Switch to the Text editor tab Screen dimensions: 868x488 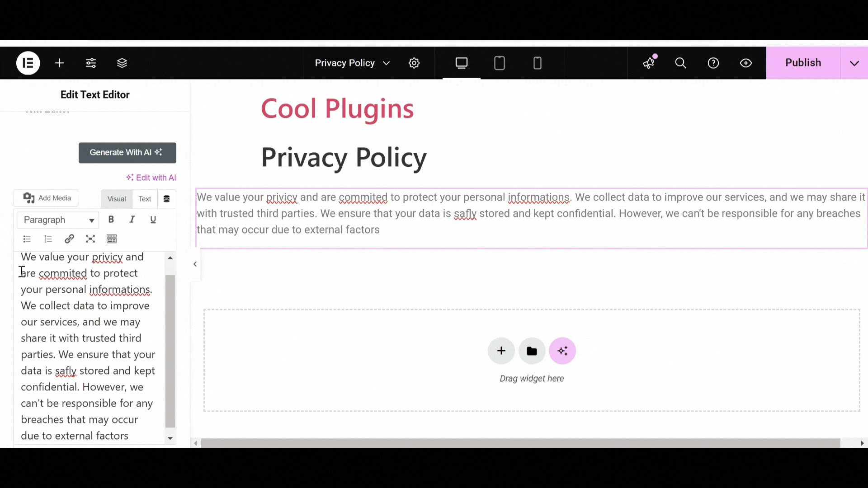point(145,199)
